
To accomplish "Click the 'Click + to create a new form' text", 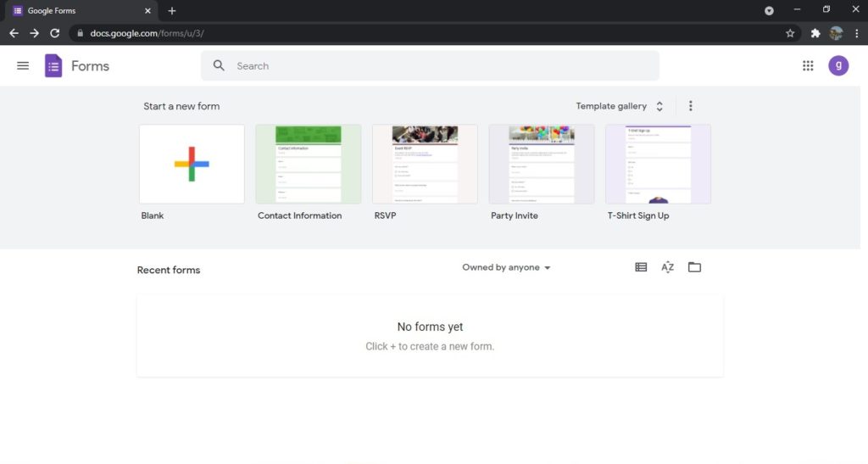I will coord(430,346).
